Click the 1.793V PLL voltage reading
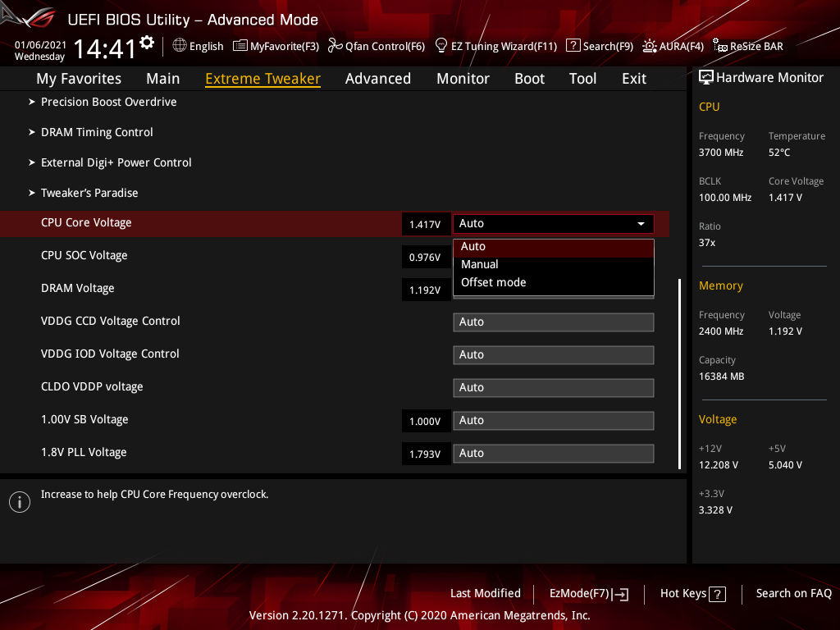840x630 pixels. 426,454
